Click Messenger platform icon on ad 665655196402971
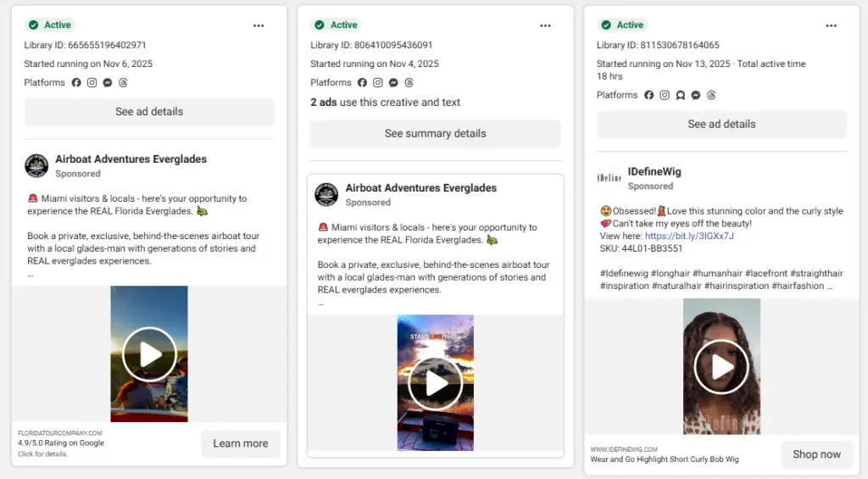Image resolution: width=868 pixels, height=479 pixels. [x=108, y=82]
